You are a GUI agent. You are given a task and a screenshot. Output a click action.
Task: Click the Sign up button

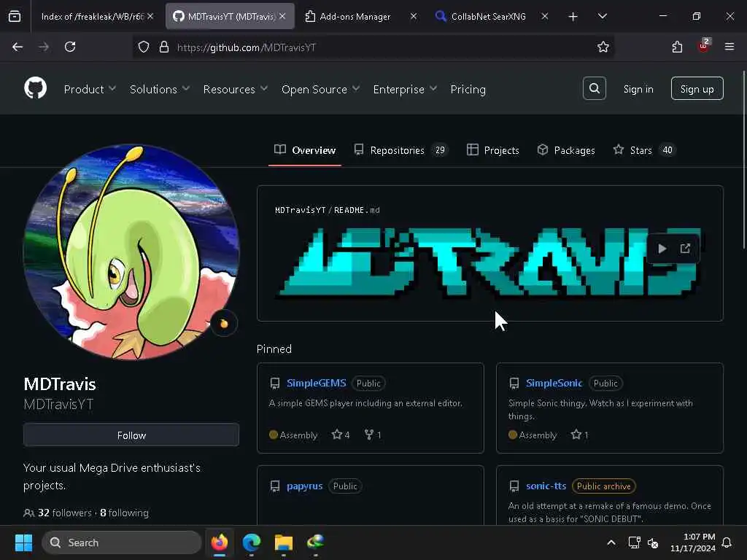pos(697,88)
